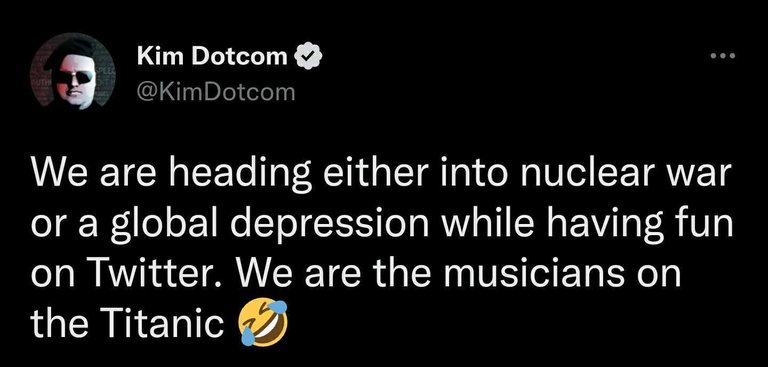This screenshot has height=367, width=768.
Task: Open the three-dot more options menu
Action: (723, 55)
